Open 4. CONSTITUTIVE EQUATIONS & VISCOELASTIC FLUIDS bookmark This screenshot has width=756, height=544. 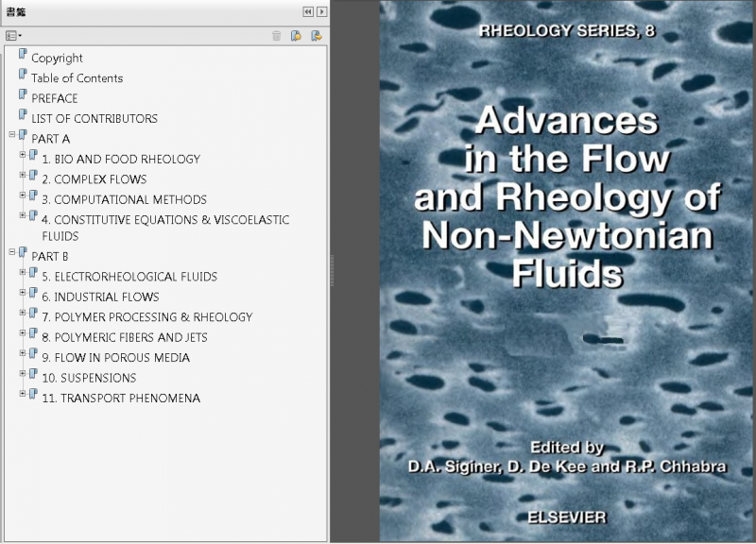point(166,228)
